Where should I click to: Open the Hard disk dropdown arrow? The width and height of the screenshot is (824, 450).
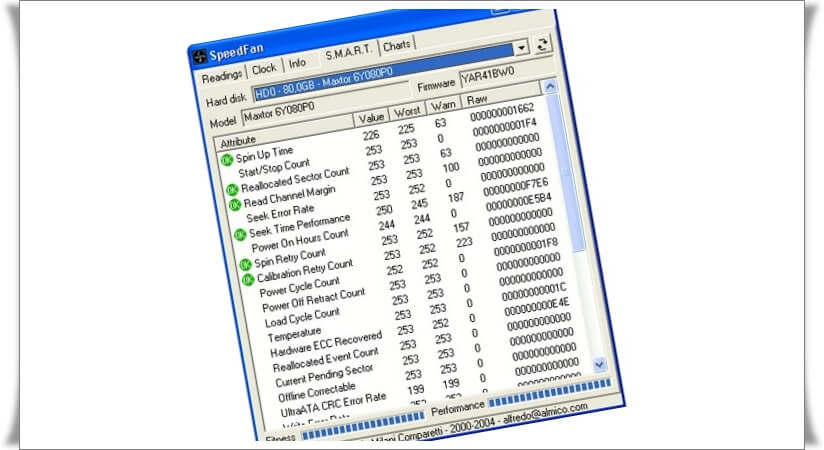click(521, 48)
